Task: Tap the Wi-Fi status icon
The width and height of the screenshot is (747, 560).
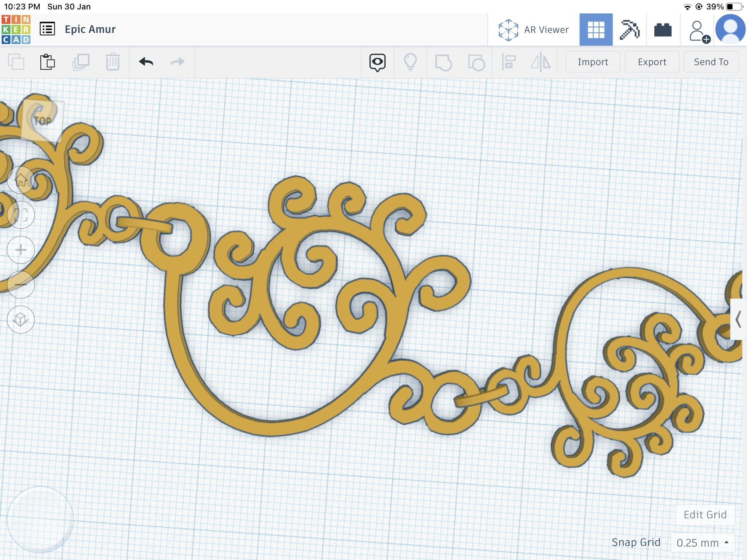Action: coord(687,7)
